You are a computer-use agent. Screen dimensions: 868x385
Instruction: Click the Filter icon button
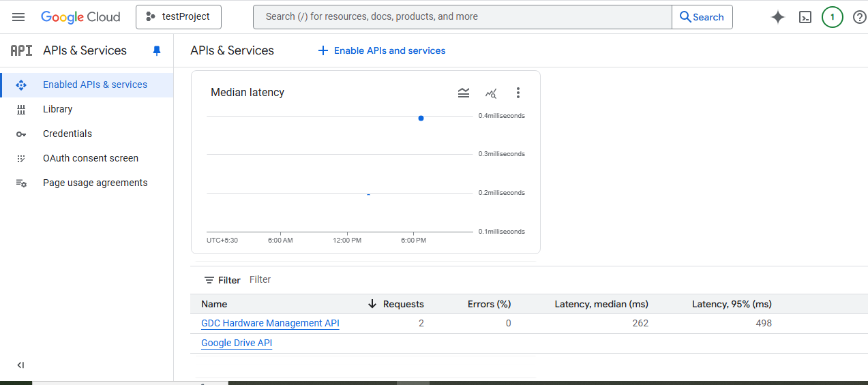222,280
